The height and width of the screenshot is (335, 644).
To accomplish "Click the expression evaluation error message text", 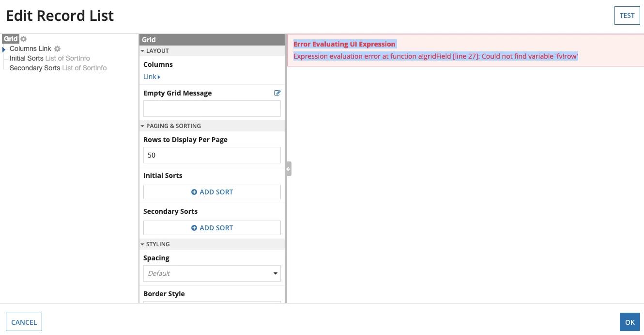I will point(435,56).
